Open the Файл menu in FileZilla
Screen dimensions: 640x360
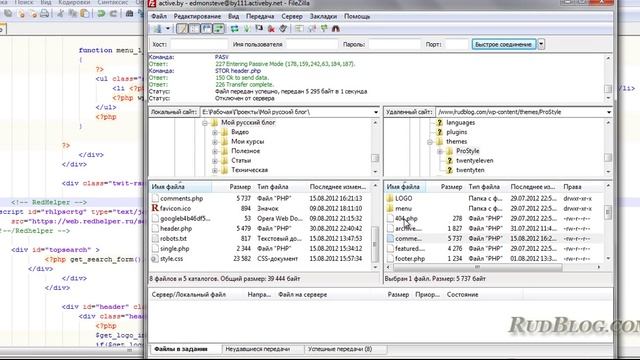pyautogui.click(x=159, y=16)
